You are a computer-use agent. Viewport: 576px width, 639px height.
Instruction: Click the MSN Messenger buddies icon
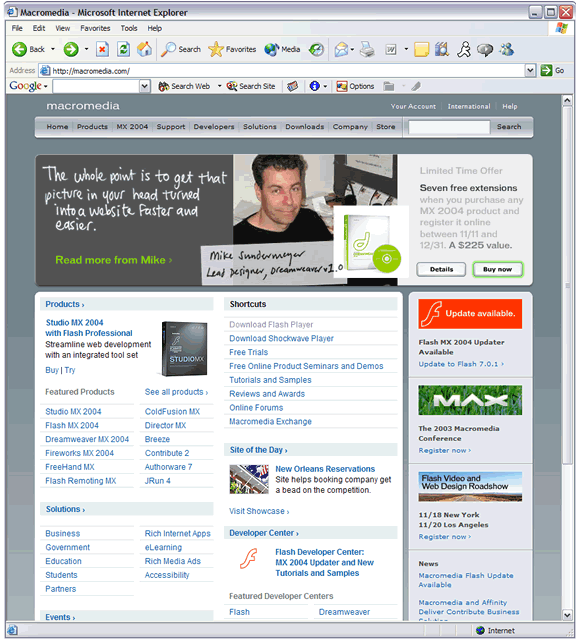[x=507, y=50]
